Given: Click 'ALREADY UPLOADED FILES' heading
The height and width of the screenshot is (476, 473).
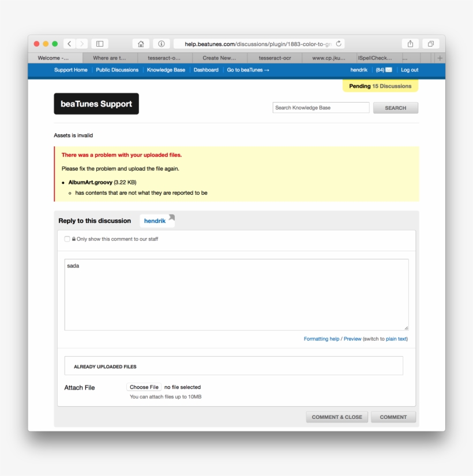Looking at the screenshot, I should pyautogui.click(x=105, y=367).
